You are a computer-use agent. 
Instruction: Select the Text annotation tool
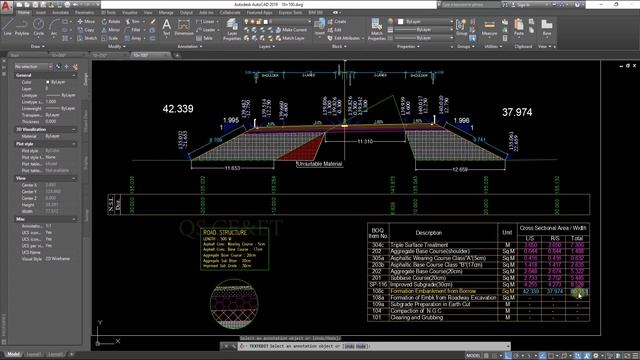[x=166, y=28]
